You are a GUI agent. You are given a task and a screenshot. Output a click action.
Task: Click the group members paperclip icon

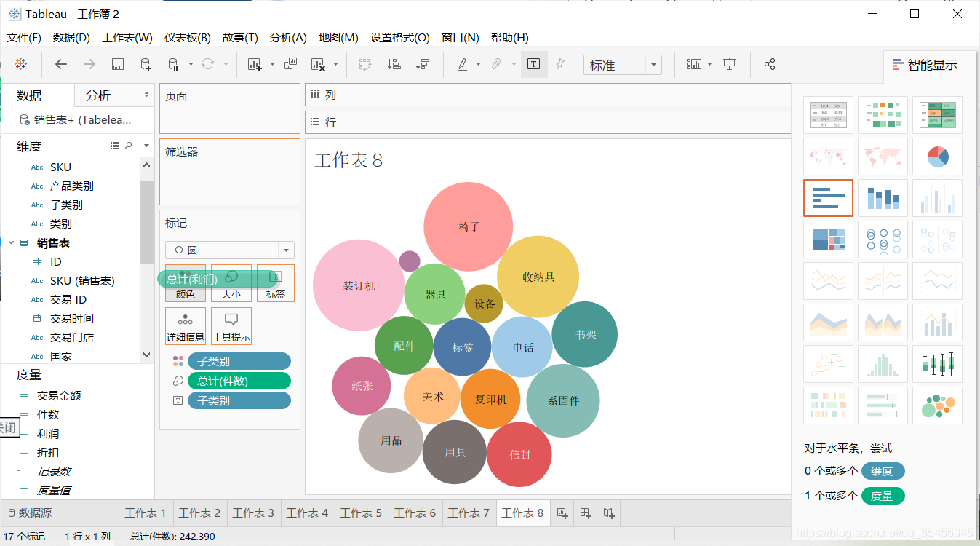496,65
